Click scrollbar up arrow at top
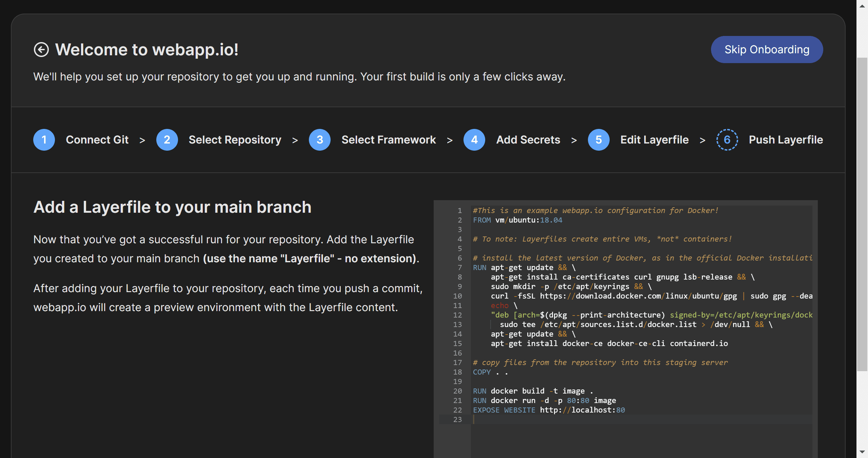Image resolution: width=868 pixels, height=458 pixels. pos(862,5)
